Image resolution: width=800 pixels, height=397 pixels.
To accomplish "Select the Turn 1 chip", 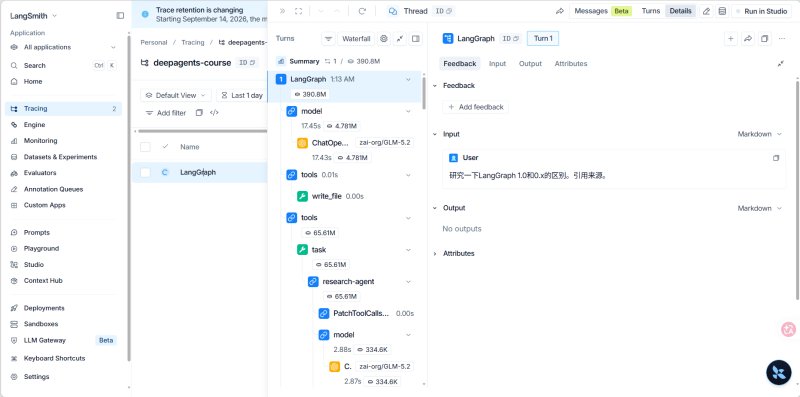I will (543, 39).
